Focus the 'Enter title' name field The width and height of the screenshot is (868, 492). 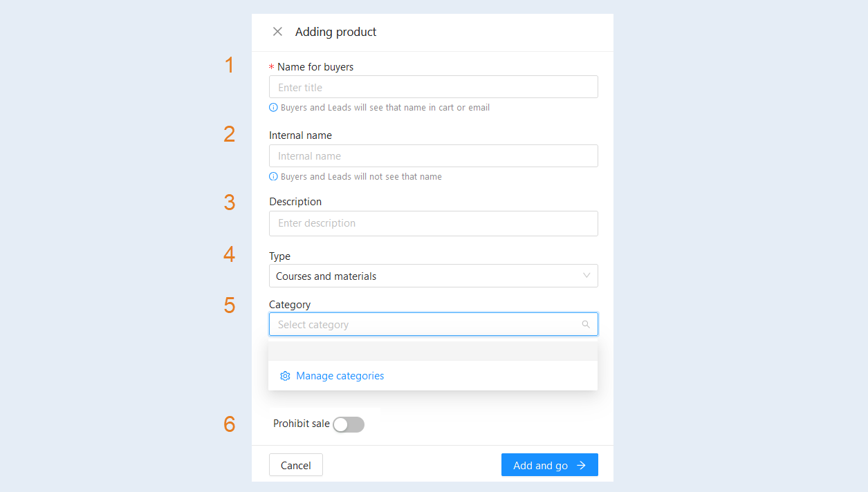coord(434,87)
